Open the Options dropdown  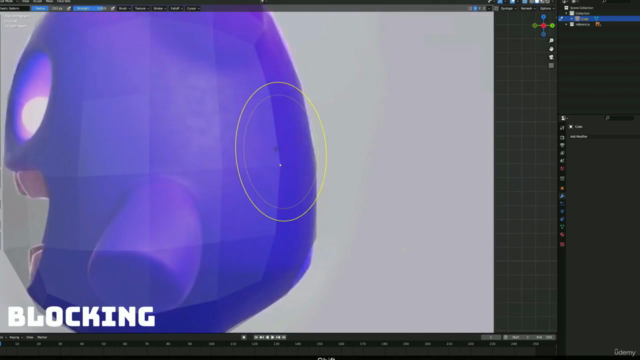(x=547, y=8)
